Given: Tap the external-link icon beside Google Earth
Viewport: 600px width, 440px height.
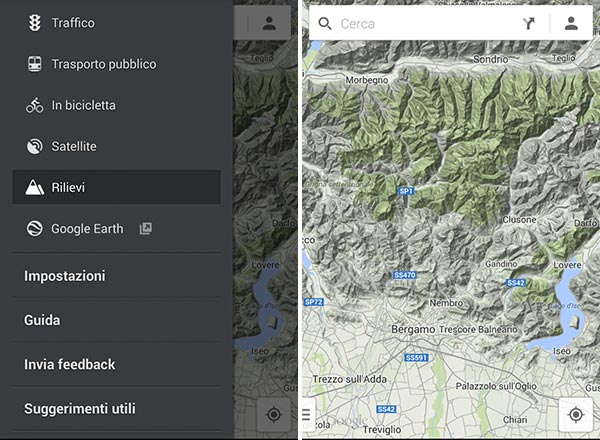Looking at the screenshot, I should [x=145, y=228].
